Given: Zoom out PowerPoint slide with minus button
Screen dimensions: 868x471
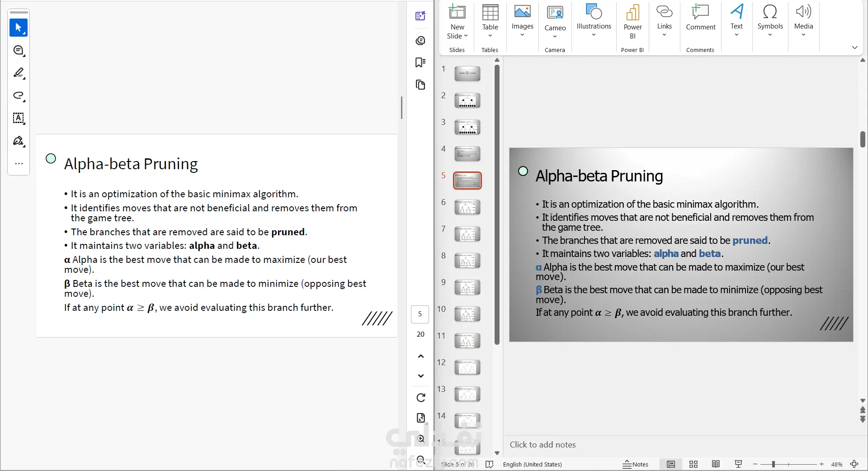Looking at the screenshot, I should tap(755, 464).
